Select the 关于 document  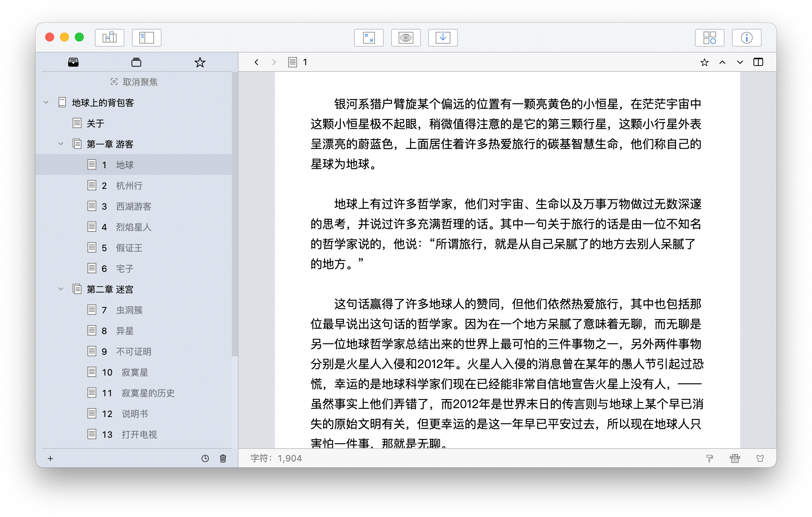[x=134, y=123]
